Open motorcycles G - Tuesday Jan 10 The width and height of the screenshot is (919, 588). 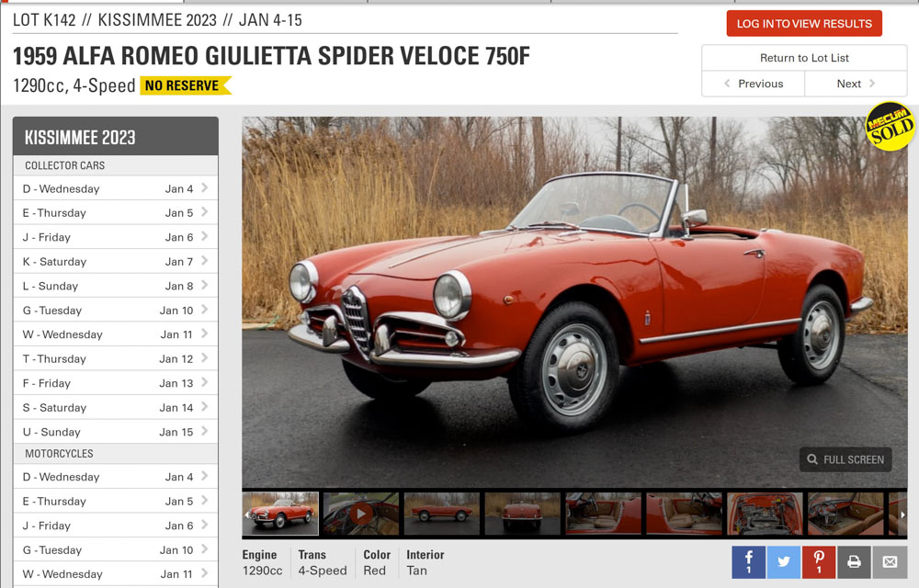pyautogui.click(x=116, y=550)
